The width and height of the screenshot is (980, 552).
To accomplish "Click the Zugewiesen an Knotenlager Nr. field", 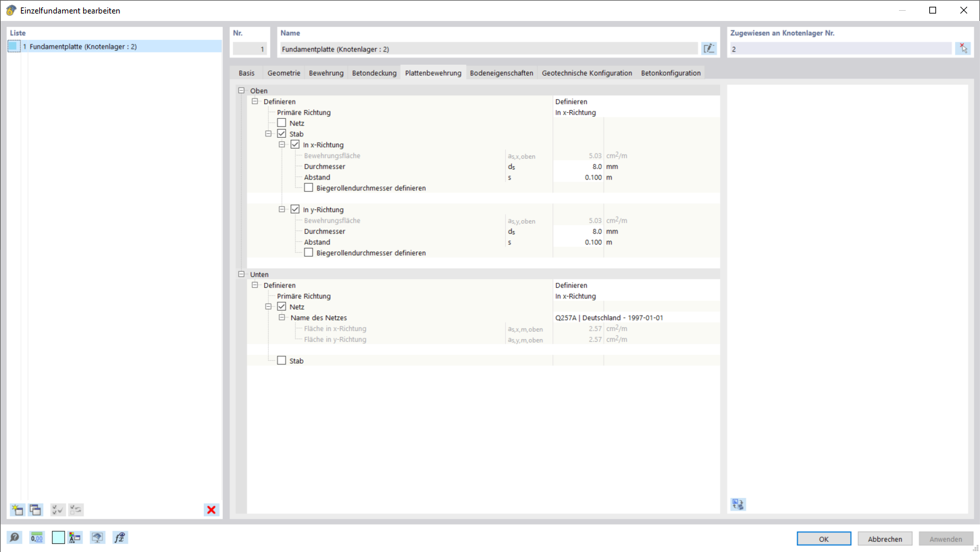I will (x=840, y=49).
